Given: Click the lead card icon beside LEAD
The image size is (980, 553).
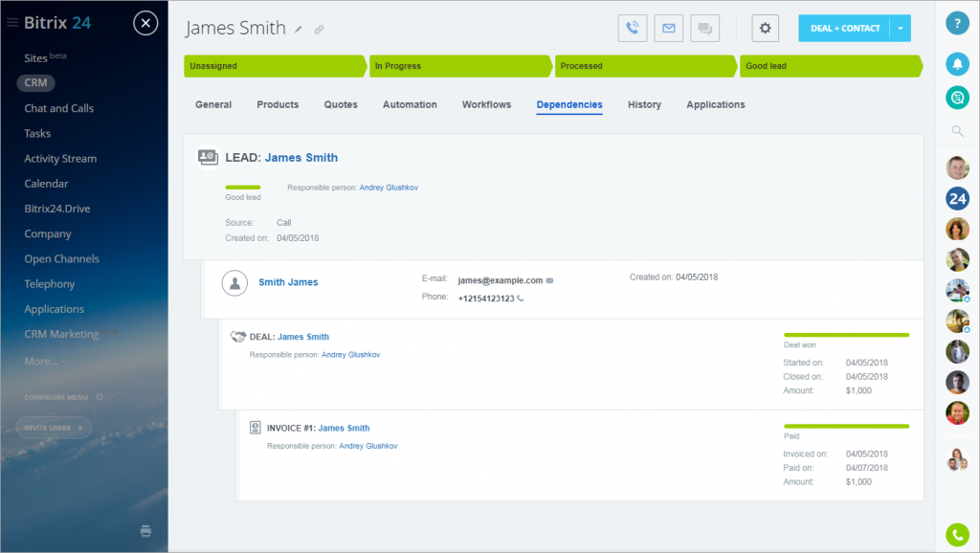Looking at the screenshot, I should click(208, 157).
